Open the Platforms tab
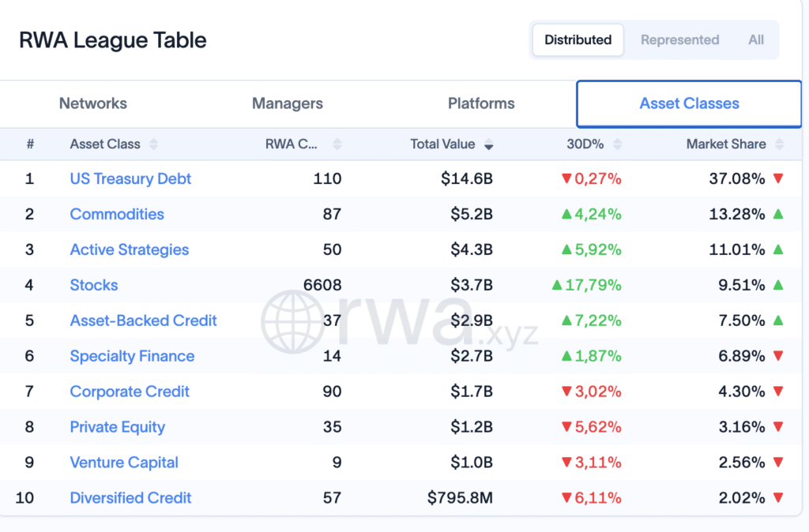 pyautogui.click(x=481, y=103)
